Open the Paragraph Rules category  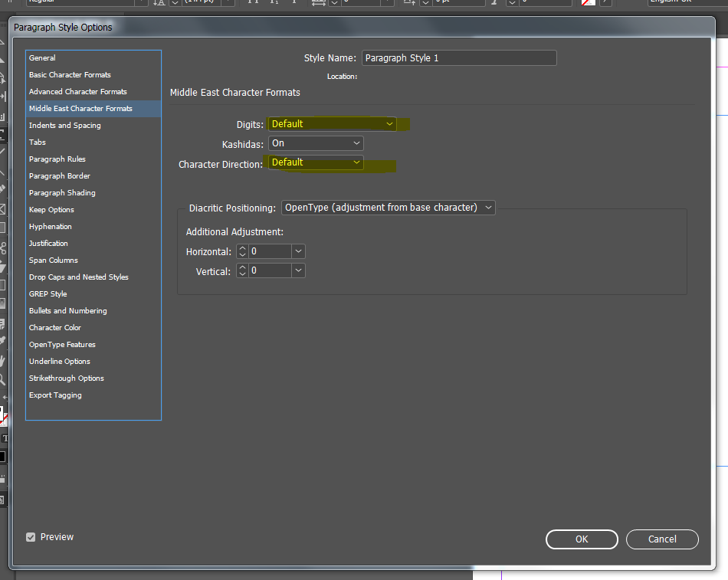pos(93,159)
